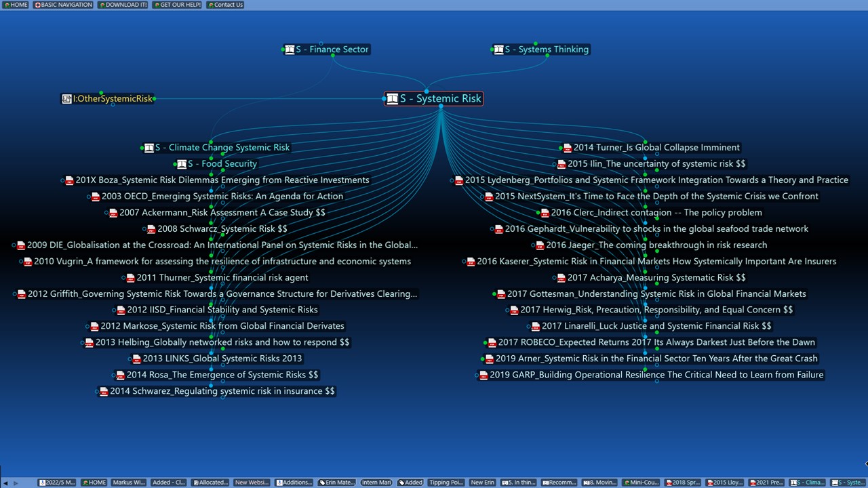
Task: Click the DOWNLOAD IT! pin
Action: tap(123, 5)
